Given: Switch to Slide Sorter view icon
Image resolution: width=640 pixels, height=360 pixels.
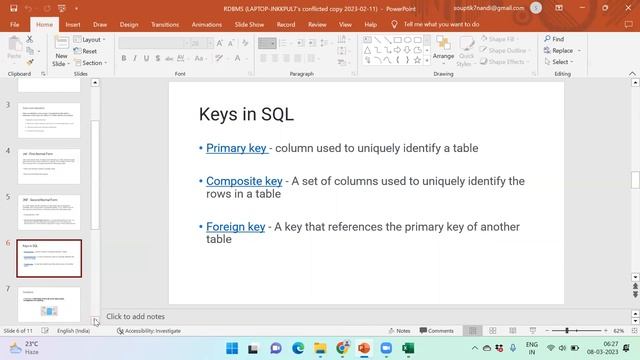Looking at the screenshot, I should pyautogui.click(x=493, y=331).
